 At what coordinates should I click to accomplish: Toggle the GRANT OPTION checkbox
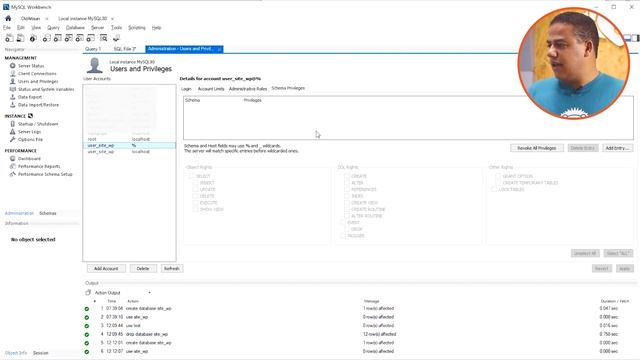pos(498,176)
